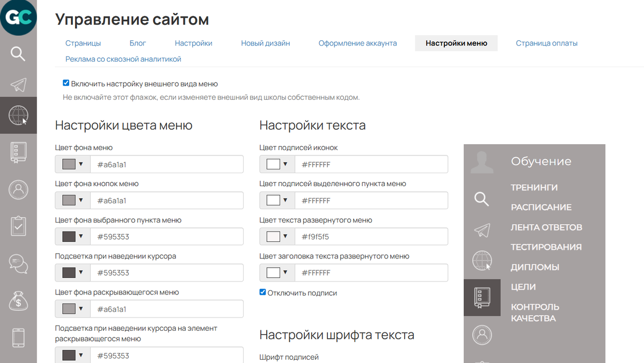The width and height of the screenshot is (644, 363).
Task: Open the clipboard tasks icon in the left sidebar
Action: coord(18,226)
